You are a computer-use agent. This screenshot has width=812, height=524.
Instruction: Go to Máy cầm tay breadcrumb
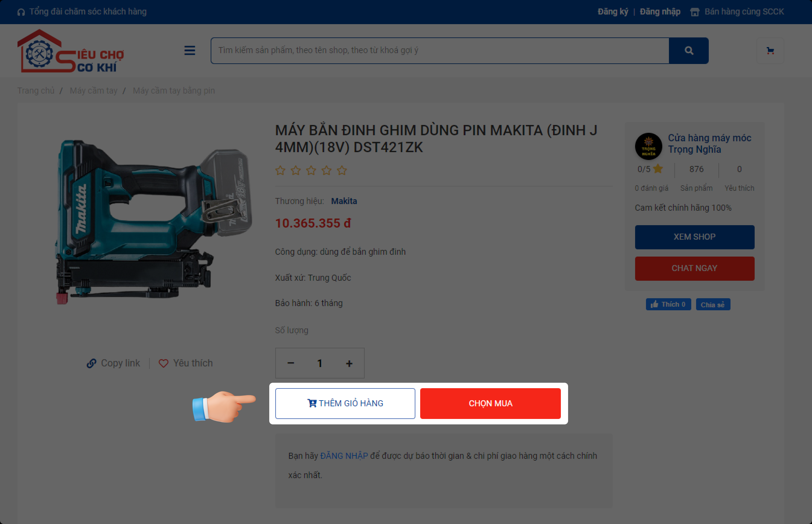tap(94, 91)
